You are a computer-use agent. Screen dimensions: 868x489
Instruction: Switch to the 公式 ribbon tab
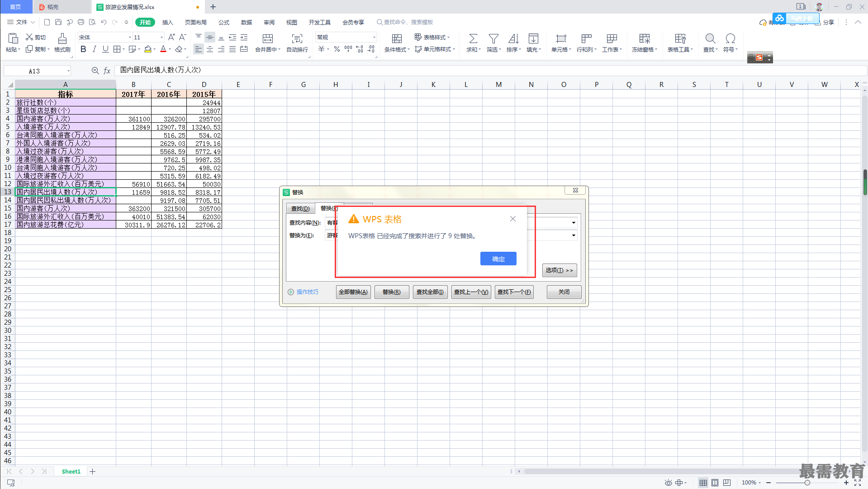(224, 22)
